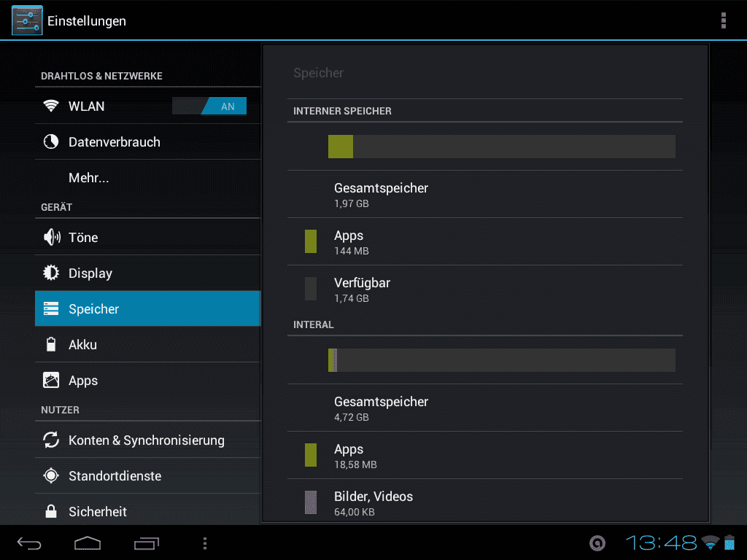The image size is (747, 560).
Task: Select the Speicher entry
Action: pyautogui.click(x=147, y=308)
